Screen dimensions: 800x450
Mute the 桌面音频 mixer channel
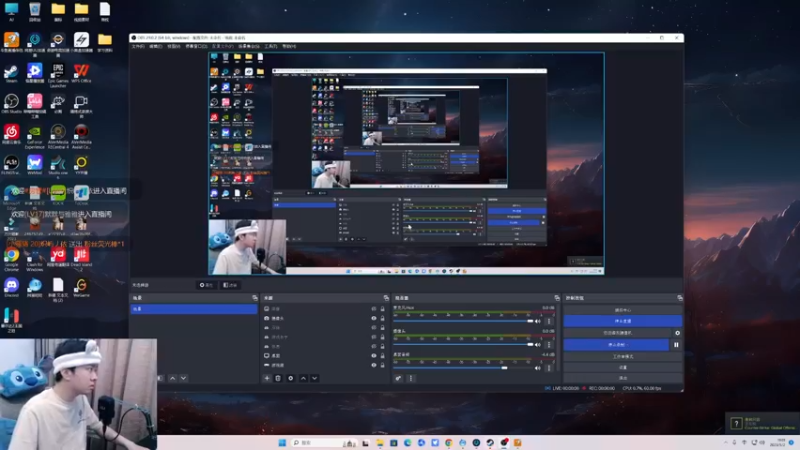(538, 368)
